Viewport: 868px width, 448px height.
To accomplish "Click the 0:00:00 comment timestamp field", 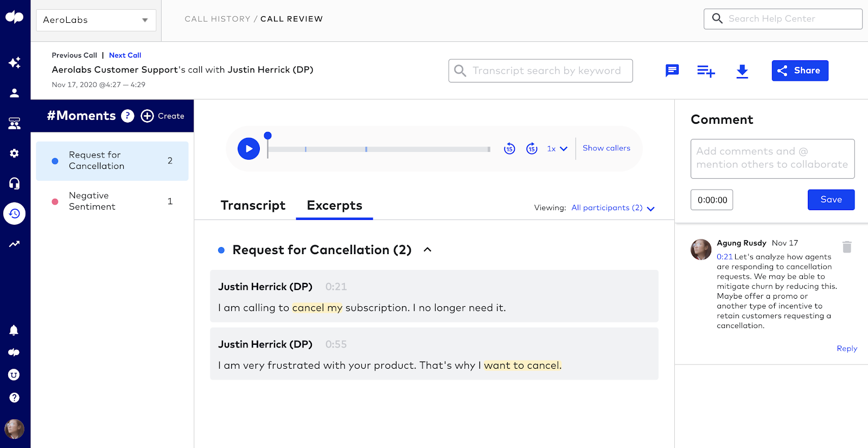I will tap(712, 200).
